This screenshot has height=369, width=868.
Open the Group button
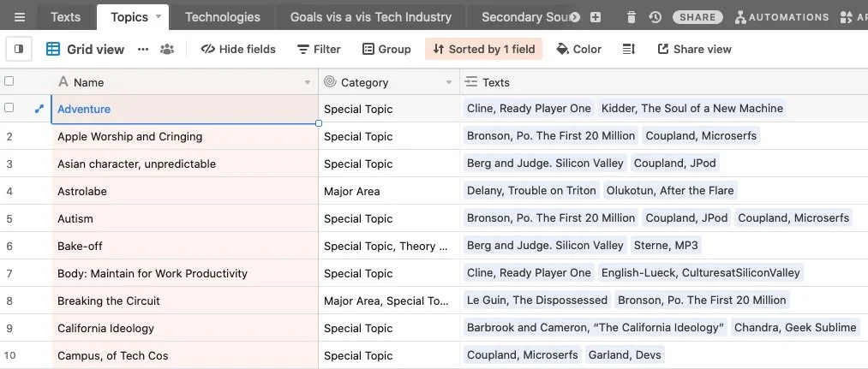(x=386, y=50)
